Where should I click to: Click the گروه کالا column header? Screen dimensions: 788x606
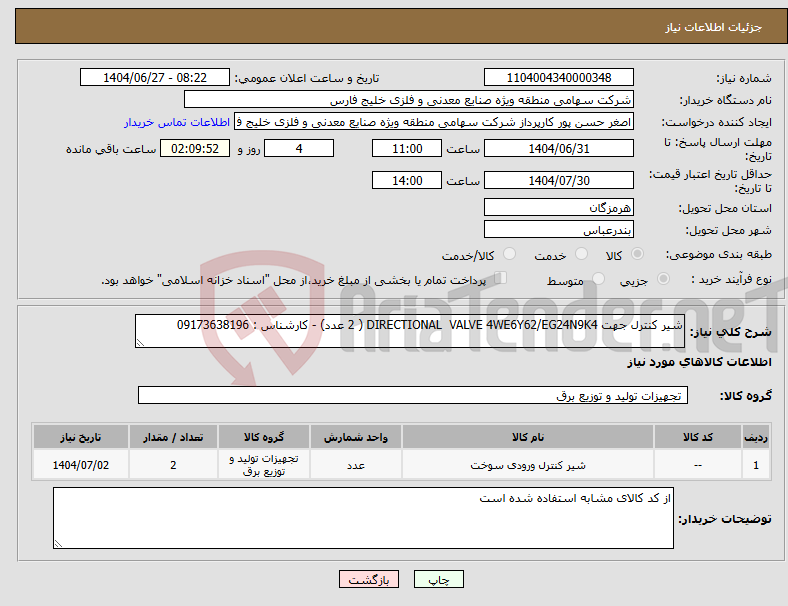click(264, 437)
